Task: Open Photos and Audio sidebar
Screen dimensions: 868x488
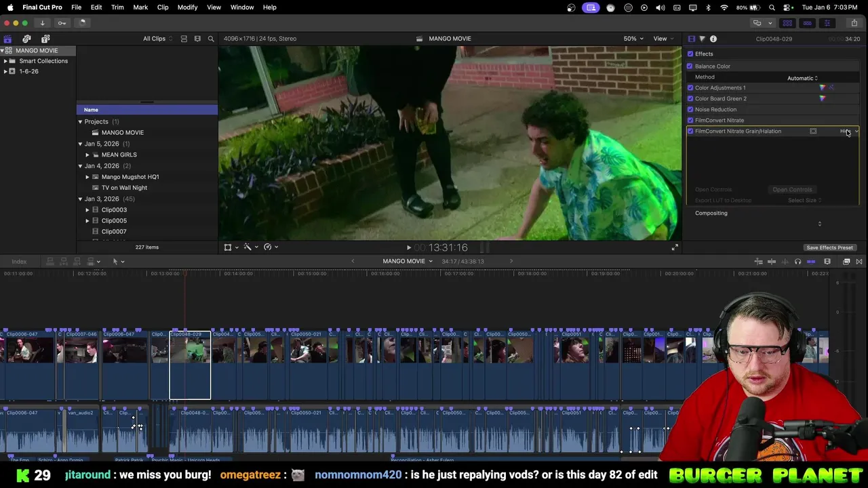Action: pos(26,39)
